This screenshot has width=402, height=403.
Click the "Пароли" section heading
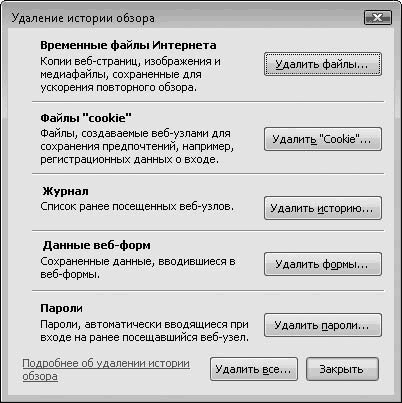tap(61, 308)
